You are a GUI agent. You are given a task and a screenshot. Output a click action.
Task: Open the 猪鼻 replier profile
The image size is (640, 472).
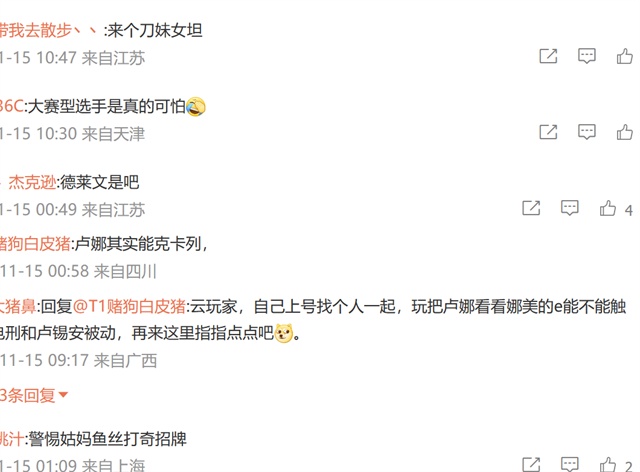[18, 306]
